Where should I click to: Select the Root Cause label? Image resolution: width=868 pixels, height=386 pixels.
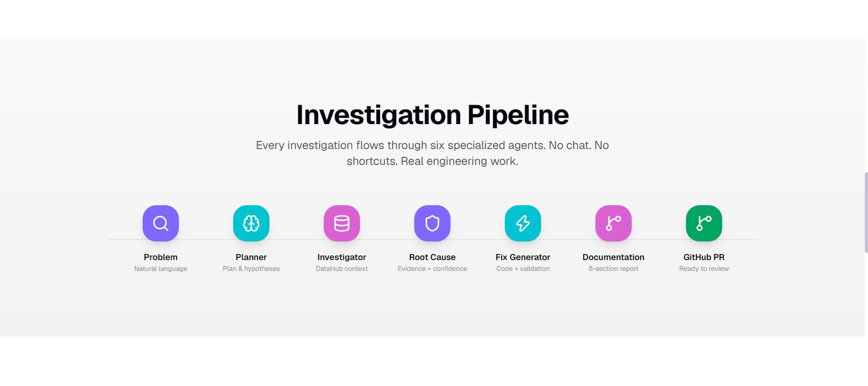(x=432, y=257)
